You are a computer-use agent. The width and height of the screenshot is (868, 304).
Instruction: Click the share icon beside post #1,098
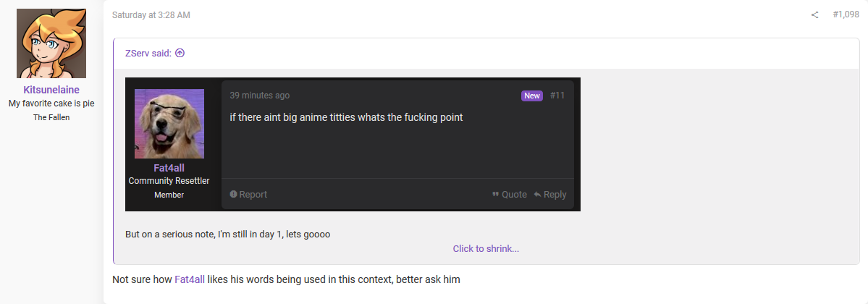click(x=814, y=15)
